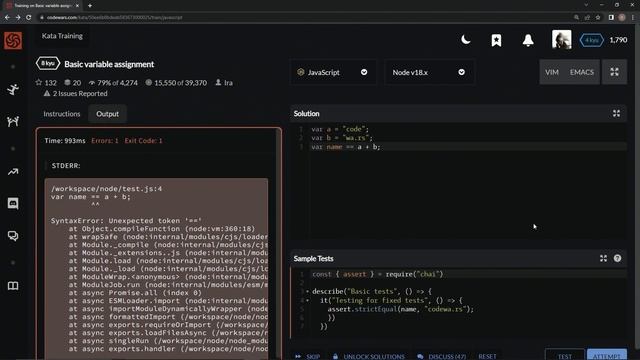Open the 2 Issues Reported warning
Image resolution: width=640 pixels, height=360 pixels.
click(76, 93)
